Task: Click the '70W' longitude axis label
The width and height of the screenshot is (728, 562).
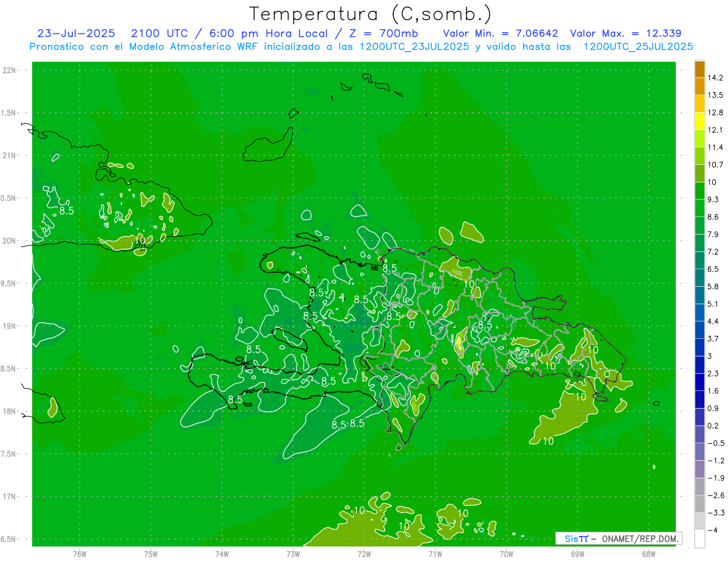Action: [507, 554]
